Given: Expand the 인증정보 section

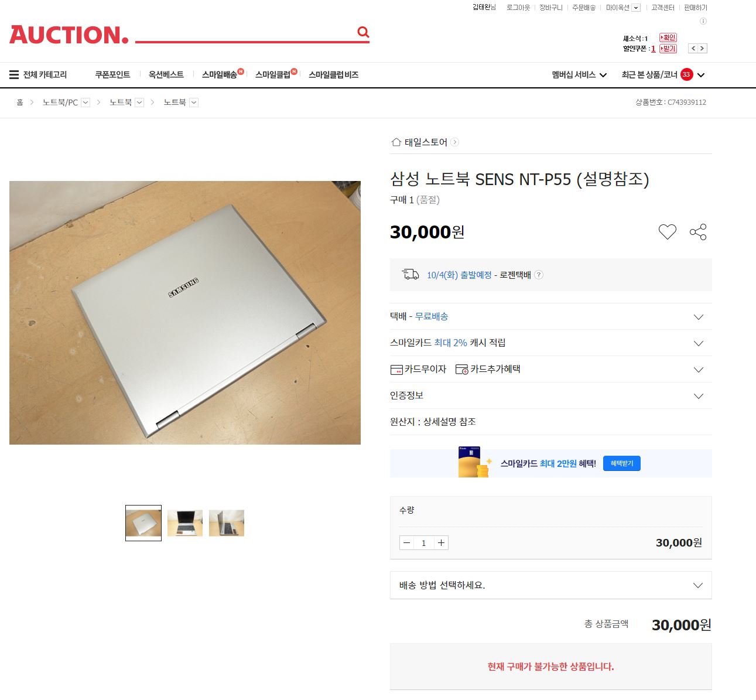Looking at the screenshot, I should tap(698, 396).
